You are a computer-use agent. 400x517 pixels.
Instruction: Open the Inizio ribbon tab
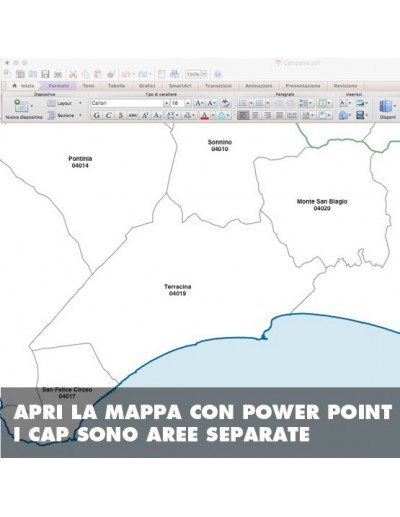23,86
